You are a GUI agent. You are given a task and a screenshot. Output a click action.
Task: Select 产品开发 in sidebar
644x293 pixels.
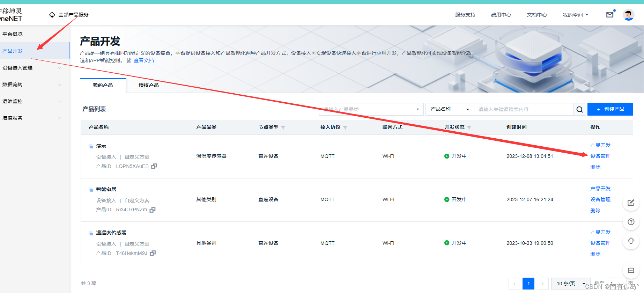click(x=35, y=51)
